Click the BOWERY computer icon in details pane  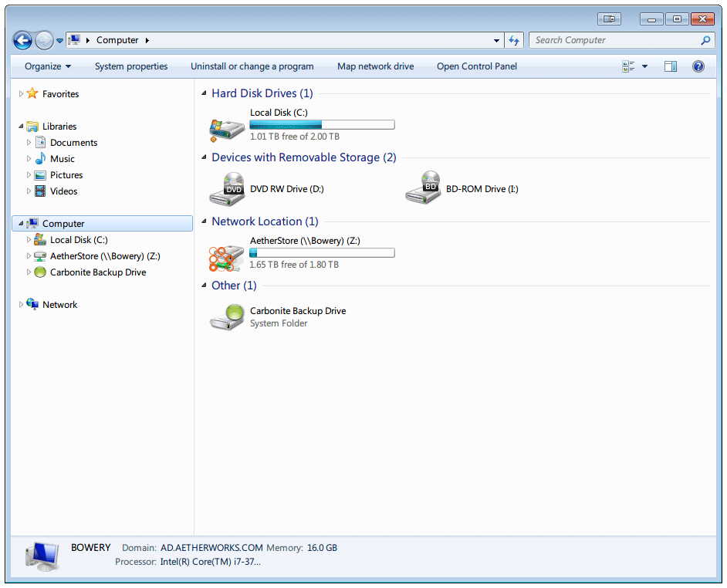(42, 556)
